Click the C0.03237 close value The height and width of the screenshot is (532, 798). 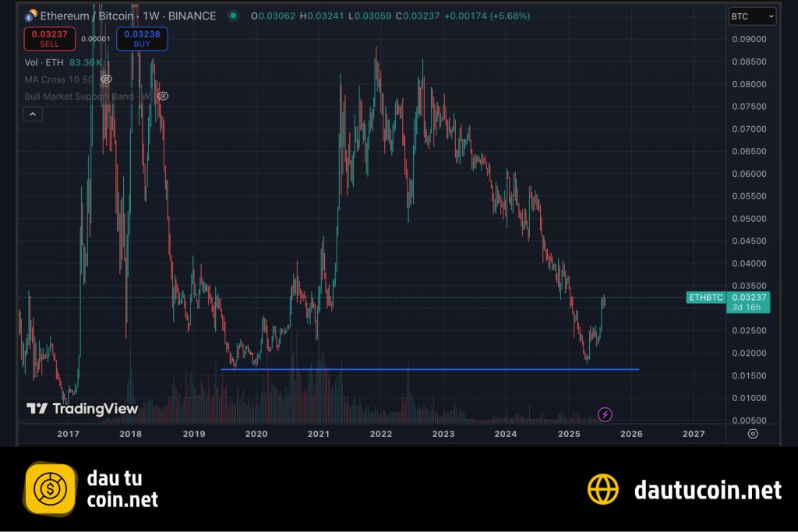point(418,16)
